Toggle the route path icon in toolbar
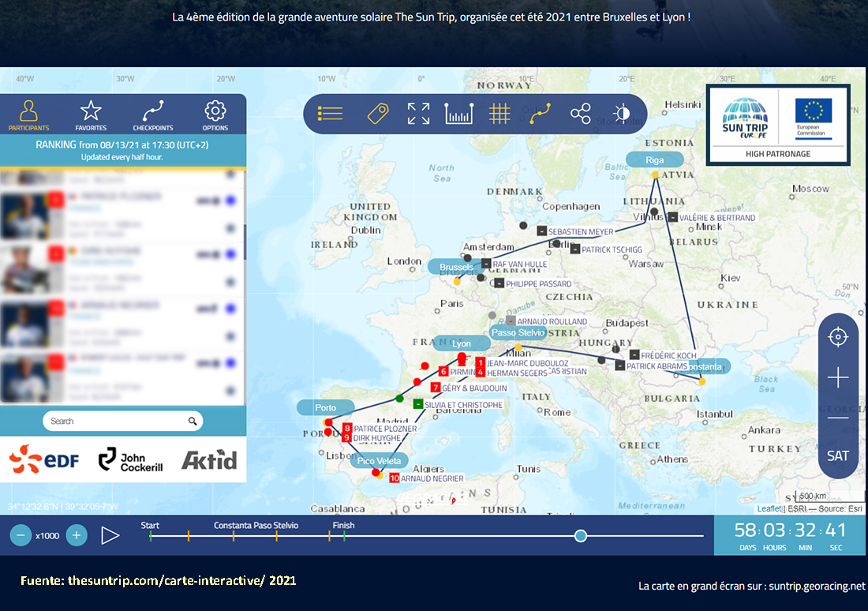The height and width of the screenshot is (611, 868). point(540,114)
